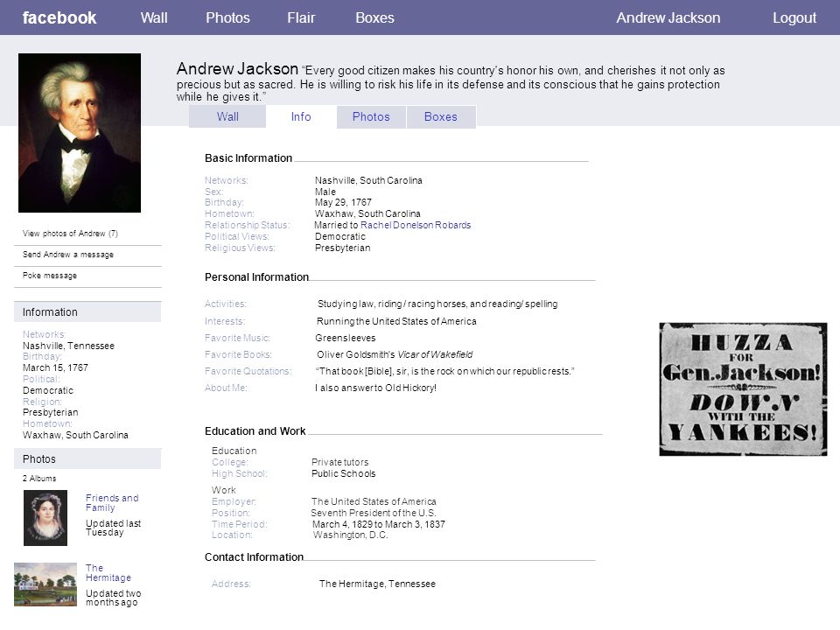This screenshot has height=630, width=840.
Task: Click High School value Public Schools
Action: pos(343,473)
